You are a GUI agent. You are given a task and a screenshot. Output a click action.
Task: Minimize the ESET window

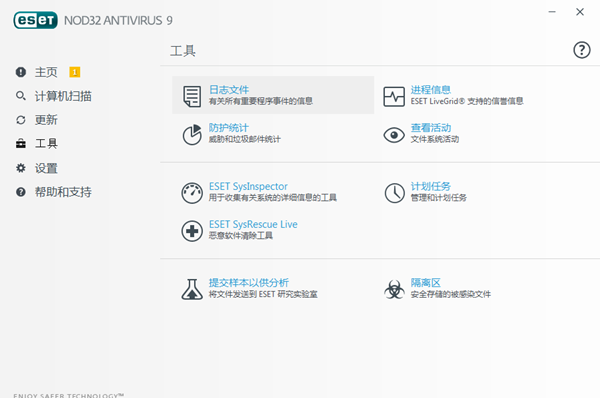(x=552, y=12)
